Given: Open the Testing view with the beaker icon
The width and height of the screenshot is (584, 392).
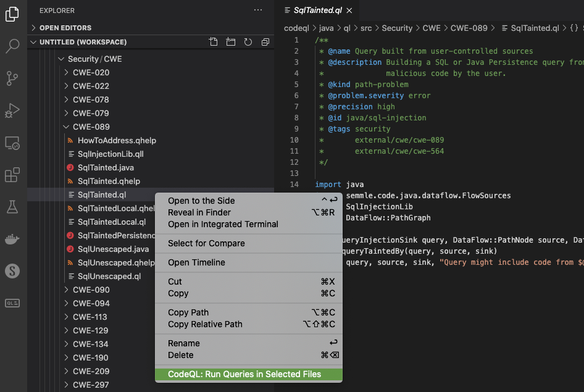Looking at the screenshot, I should (13, 208).
